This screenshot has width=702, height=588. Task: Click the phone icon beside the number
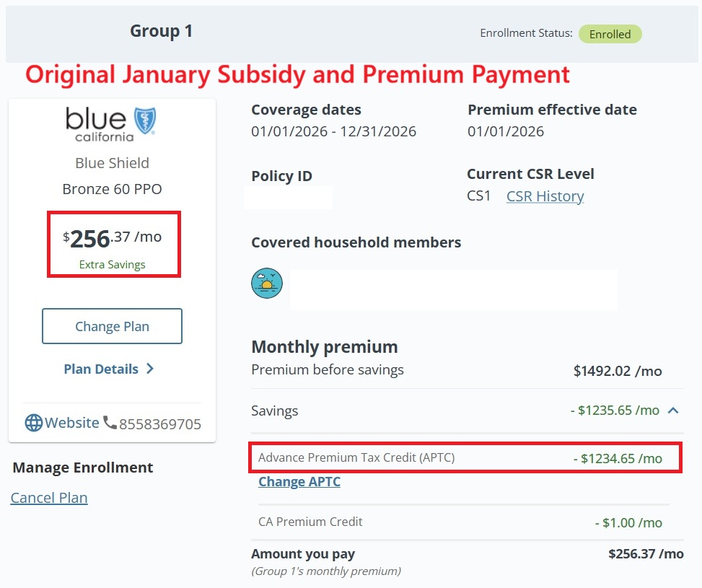pos(110,423)
